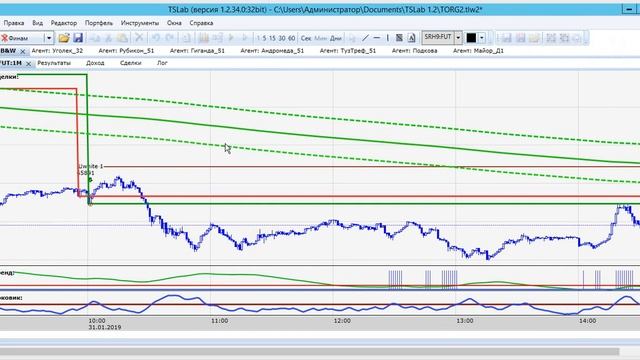Open the Портфель menu
This screenshot has height=360, width=640.
click(x=99, y=23)
